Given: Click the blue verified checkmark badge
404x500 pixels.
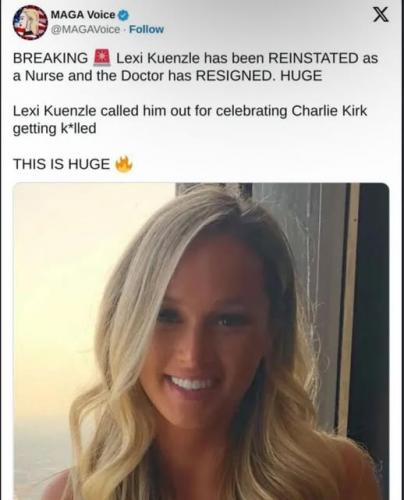Looking at the screenshot, I should click(124, 15).
